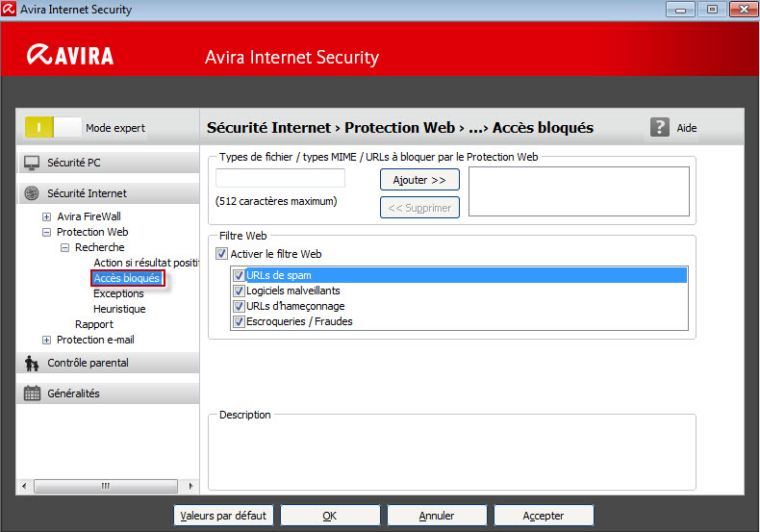Image resolution: width=760 pixels, height=532 pixels.
Task: Click the file type / URL input field
Action: click(x=280, y=178)
